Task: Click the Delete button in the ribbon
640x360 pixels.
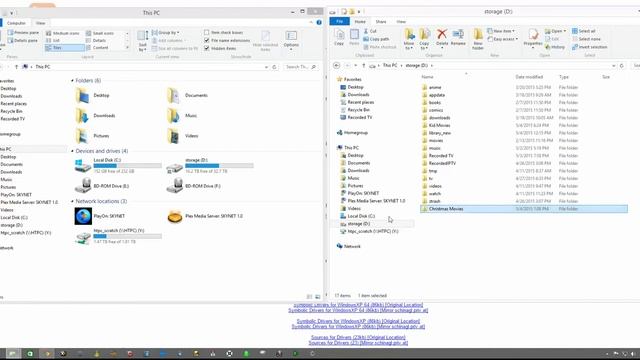Action: pos(442,37)
